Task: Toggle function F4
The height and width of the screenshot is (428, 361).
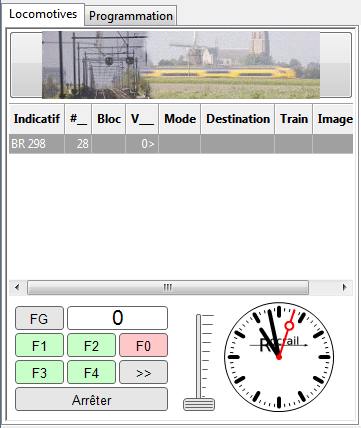Action: pos(91,372)
